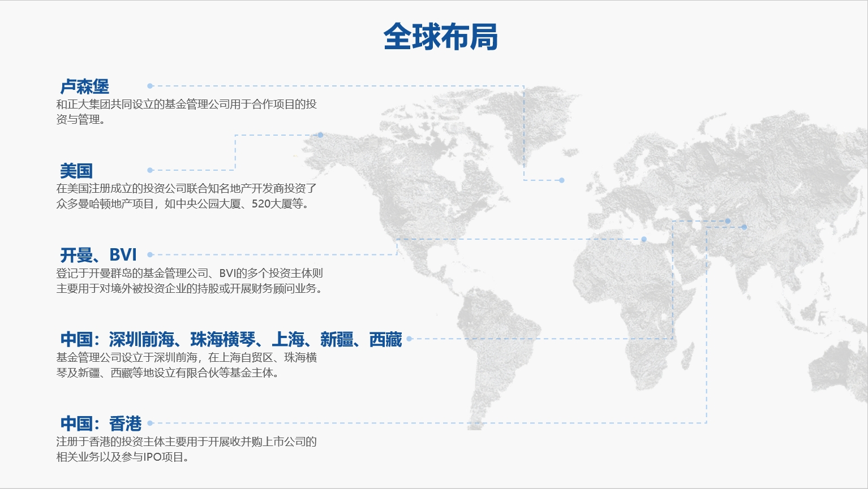The height and width of the screenshot is (489, 868).
Task: Select the 中国：深圳前海、珠海横琴 heading
Action: point(231,339)
